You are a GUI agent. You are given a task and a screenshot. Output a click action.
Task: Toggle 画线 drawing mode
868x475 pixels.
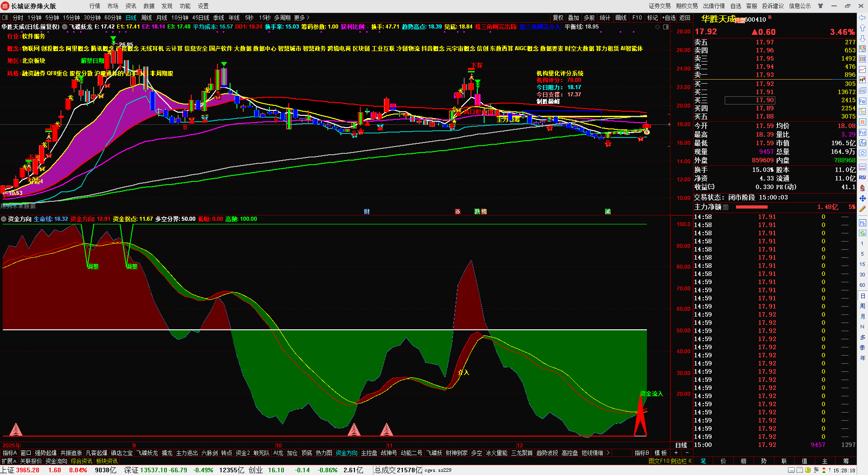621,18
